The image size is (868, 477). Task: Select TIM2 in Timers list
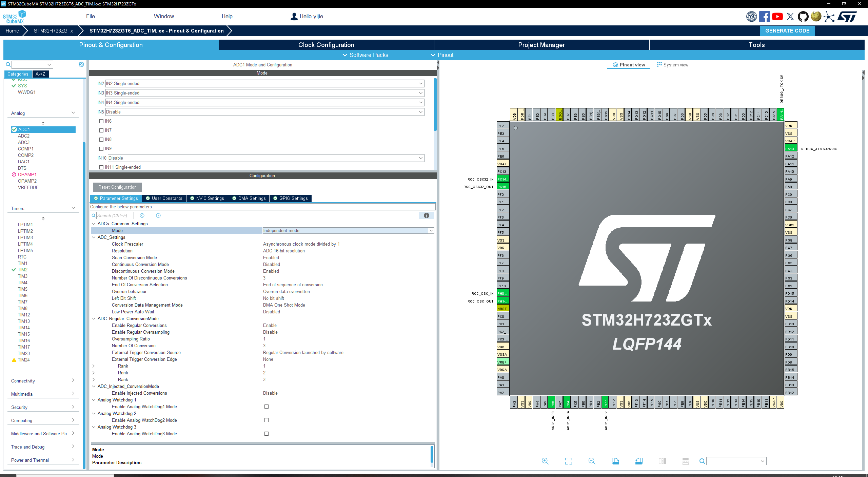23,270
